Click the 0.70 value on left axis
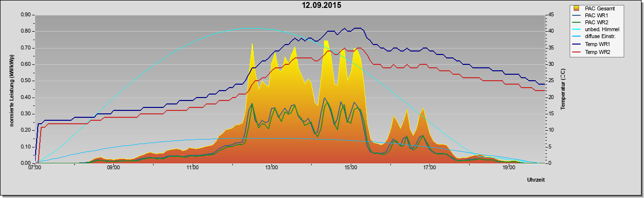Screen dimensions: 644x198 pos(26,48)
